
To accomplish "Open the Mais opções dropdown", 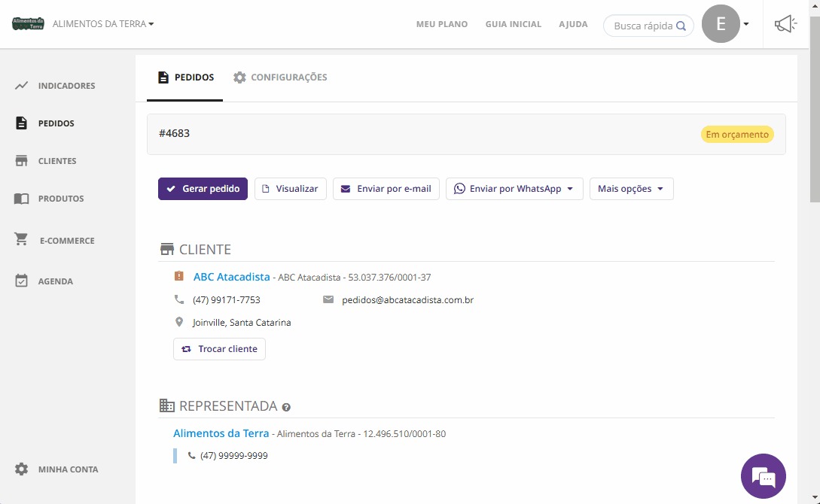I will 631,189.
